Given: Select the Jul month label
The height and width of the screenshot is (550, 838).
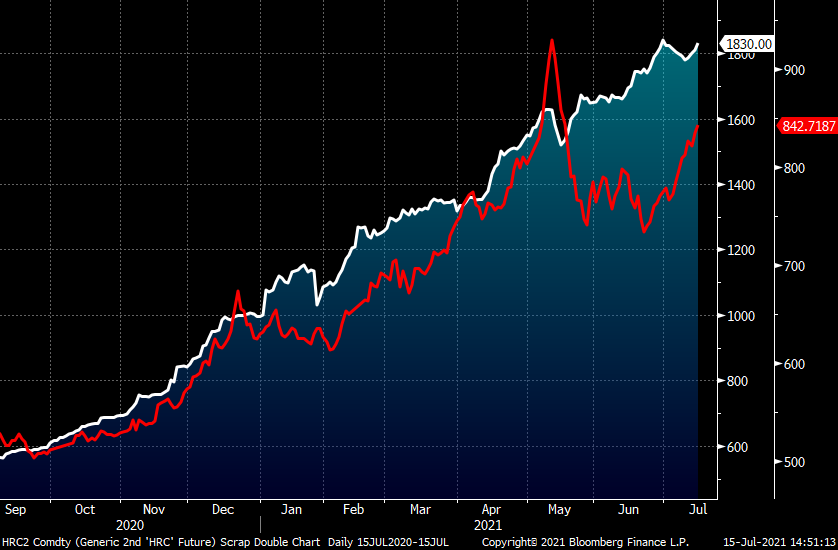Looking at the screenshot, I should point(698,509).
